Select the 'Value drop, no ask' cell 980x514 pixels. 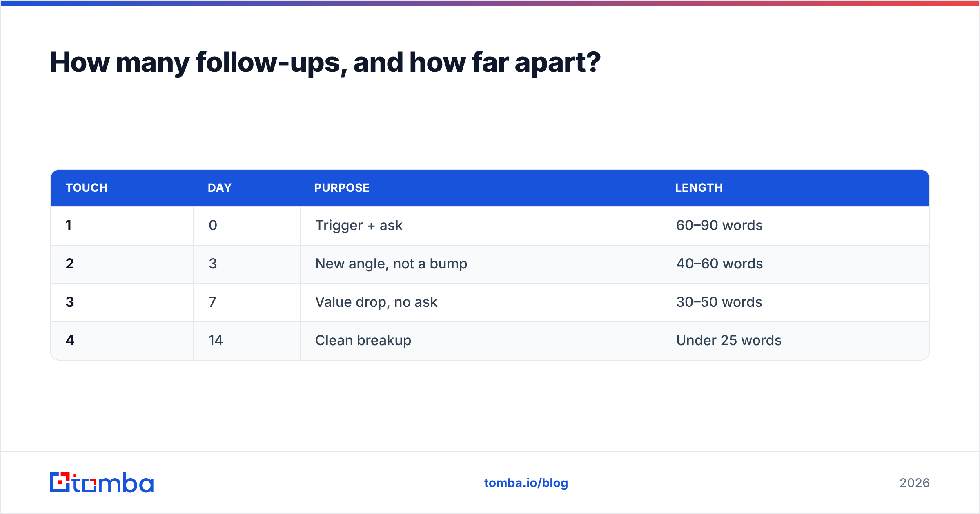(481, 302)
